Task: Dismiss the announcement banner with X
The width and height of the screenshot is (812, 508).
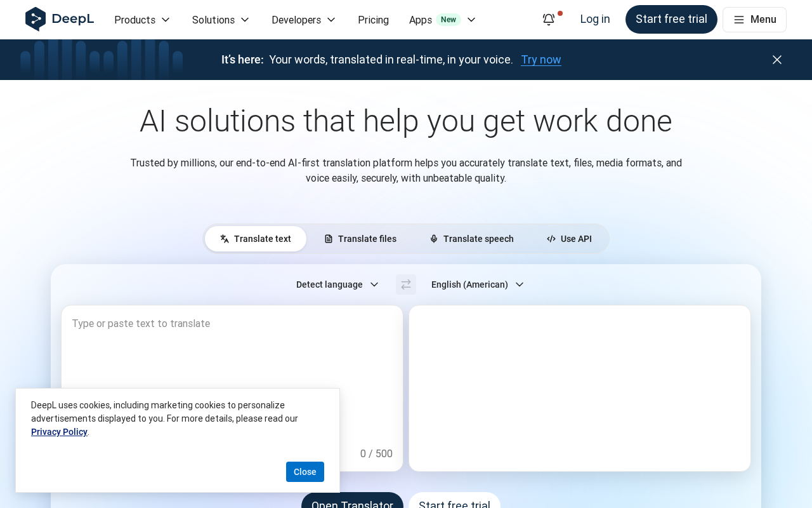Action: [777, 60]
